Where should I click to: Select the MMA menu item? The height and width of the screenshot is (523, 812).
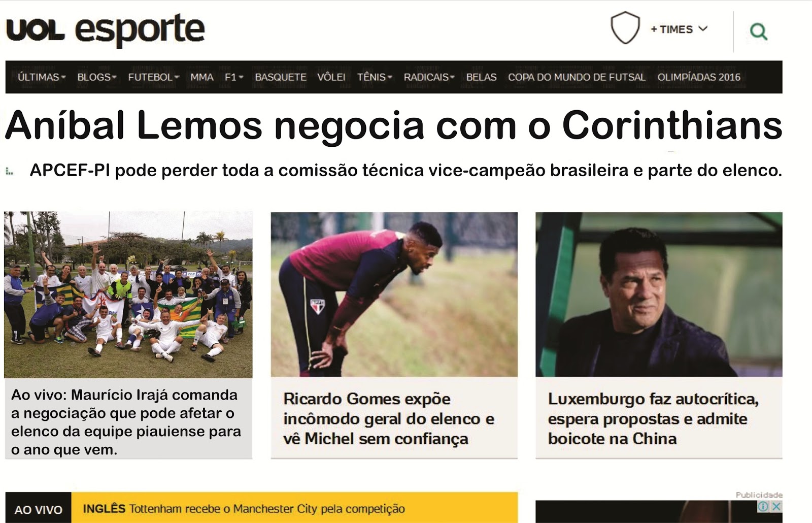point(202,77)
